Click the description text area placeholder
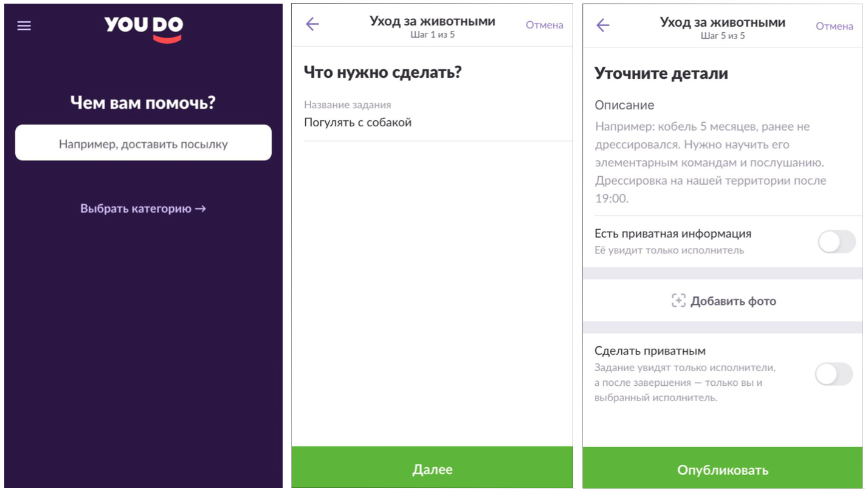 pyautogui.click(x=711, y=162)
